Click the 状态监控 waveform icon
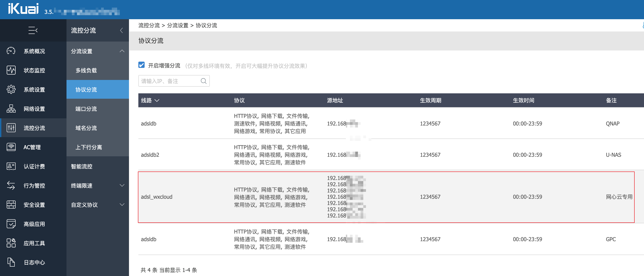 11,70
